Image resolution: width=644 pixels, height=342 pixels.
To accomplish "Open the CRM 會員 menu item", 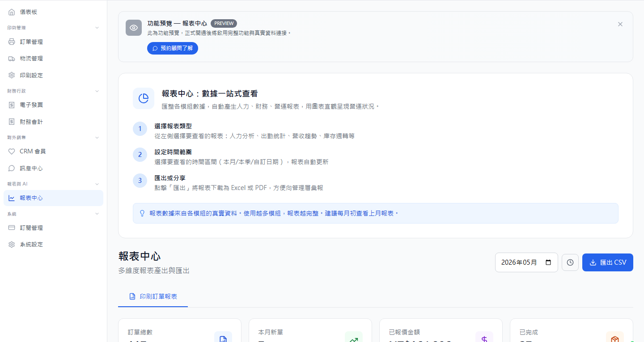I will pos(53,152).
